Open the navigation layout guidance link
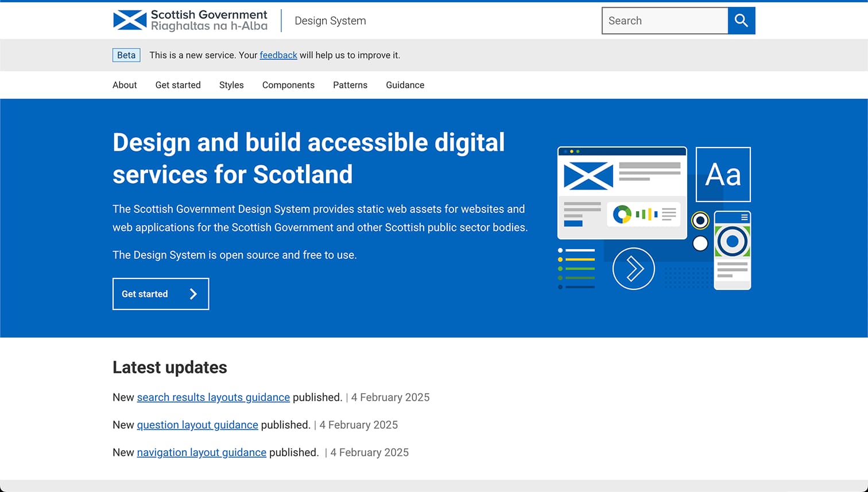The image size is (868, 492). (201, 452)
